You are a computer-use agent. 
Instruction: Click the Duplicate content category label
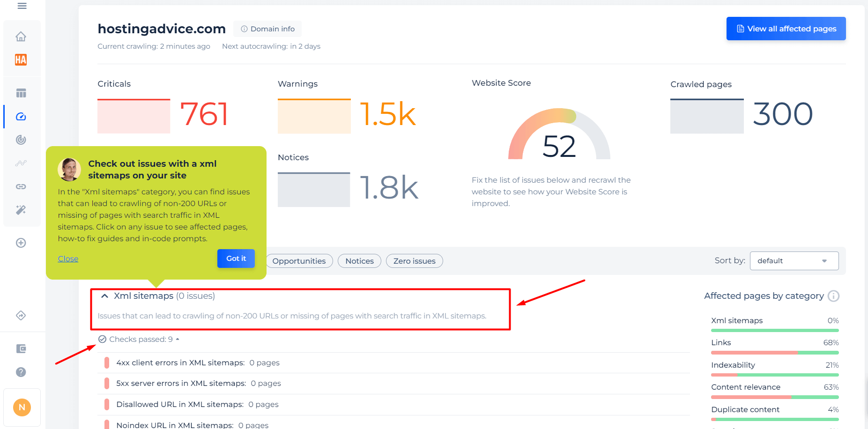[x=745, y=409]
